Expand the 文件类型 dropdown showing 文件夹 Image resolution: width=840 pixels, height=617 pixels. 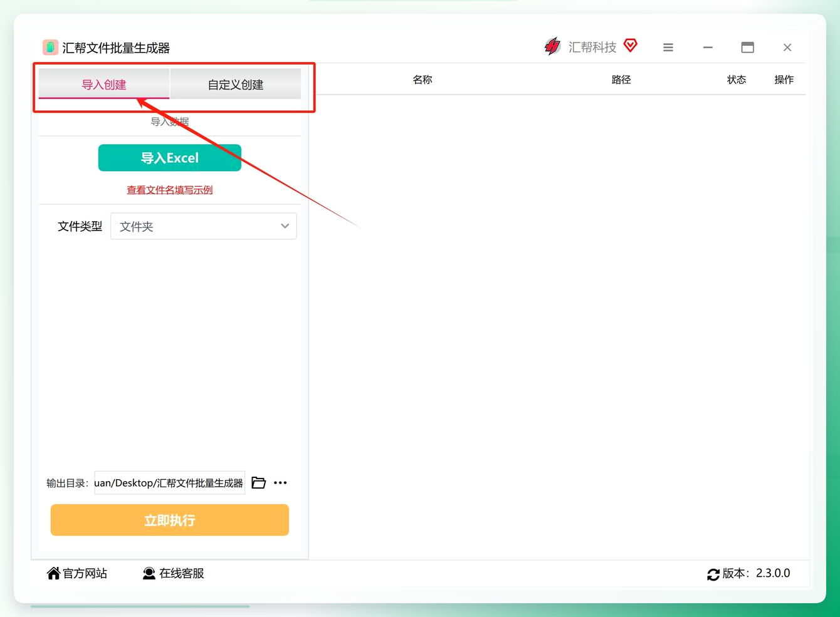(x=204, y=226)
